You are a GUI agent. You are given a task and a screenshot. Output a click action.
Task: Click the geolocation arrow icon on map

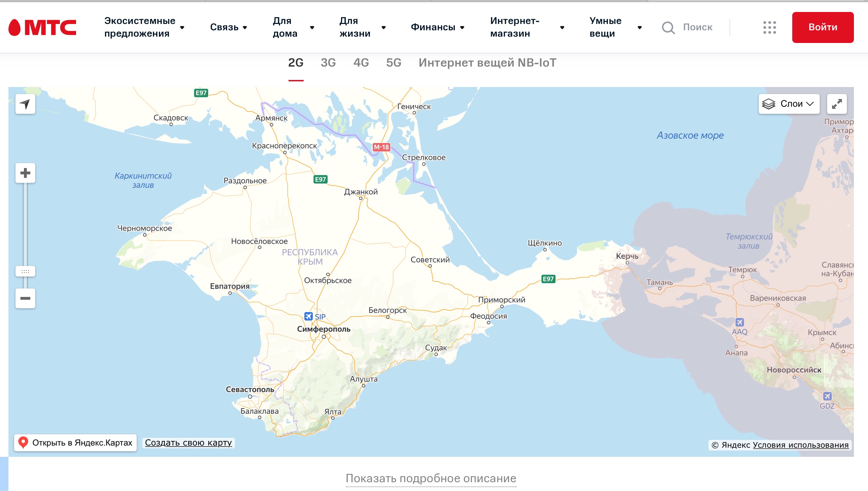pyautogui.click(x=25, y=104)
